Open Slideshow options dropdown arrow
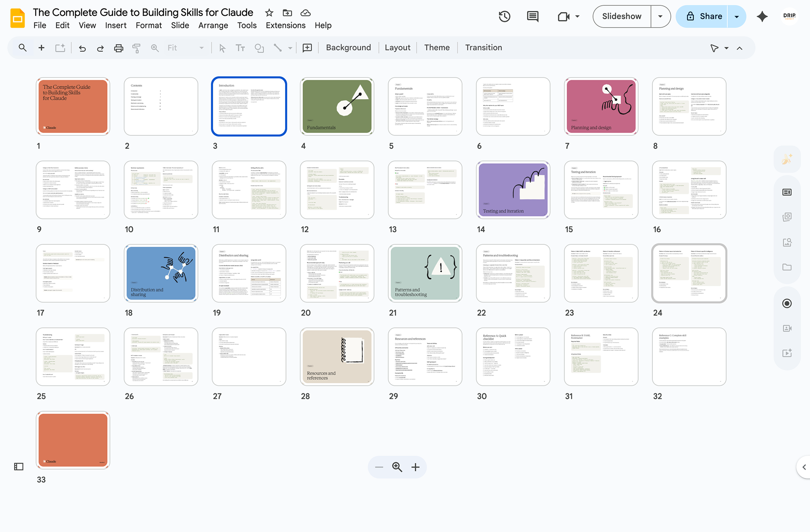Viewport: 810px width, 532px height. click(x=660, y=17)
